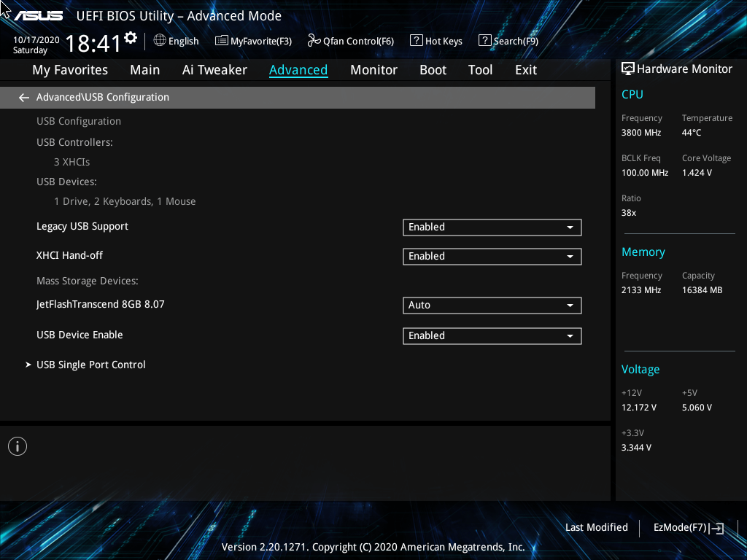Viewport: 747px width, 560px height.
Task: Select the JetFlashTranscend 8GB 8.07 label
Action: pyautogui.click(x=101, y=304)
